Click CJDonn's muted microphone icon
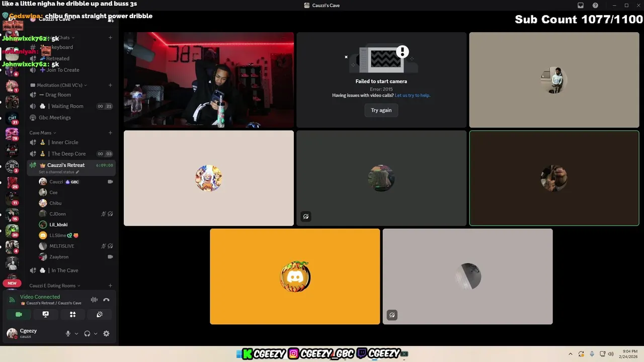 coord(104,214)
